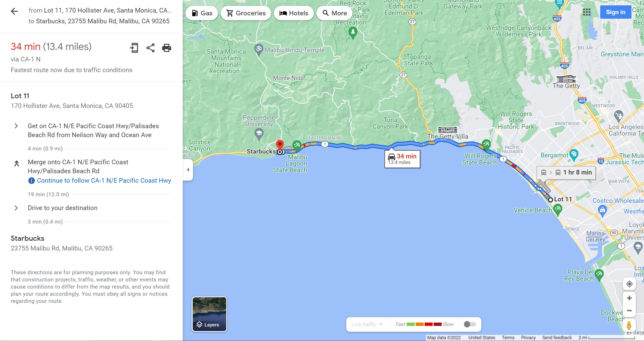Click The Getty Villa icon
This screenshot has width=644, height=341.
pyautogui.click(x=447, y=130)
